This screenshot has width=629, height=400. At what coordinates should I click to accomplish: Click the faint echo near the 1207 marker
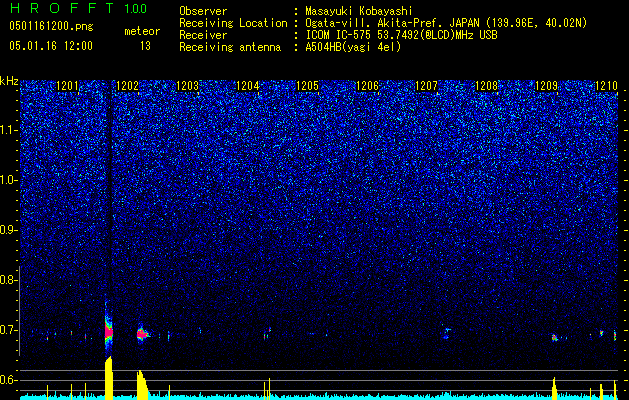tap(446, 333)
